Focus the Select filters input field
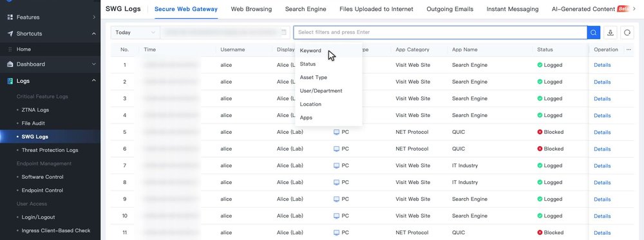This screenshot has width=644, height=240. 440,32
